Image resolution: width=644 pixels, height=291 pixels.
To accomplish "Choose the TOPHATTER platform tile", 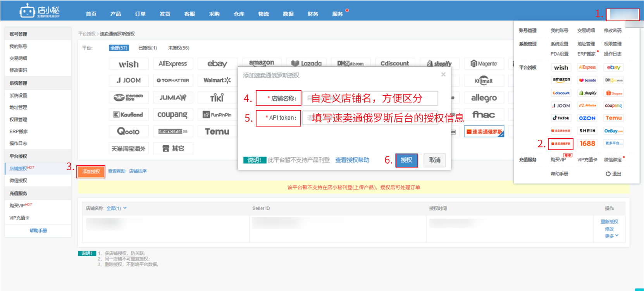I will (x=173, y=80).
